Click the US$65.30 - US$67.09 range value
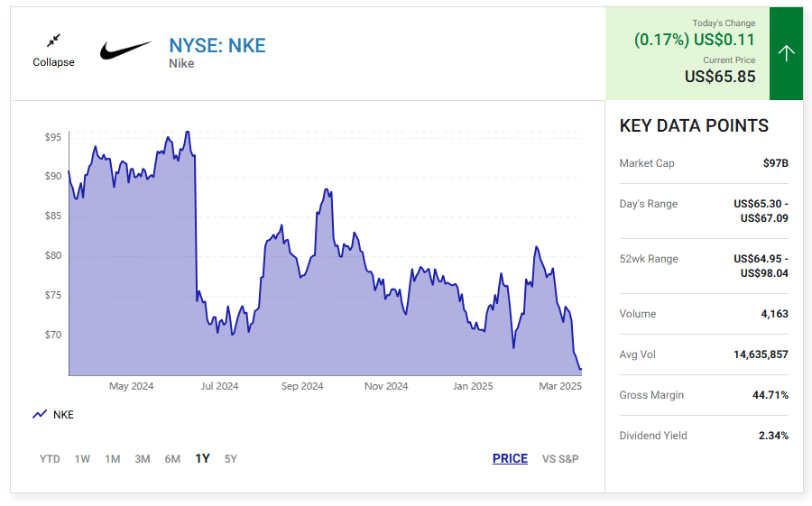 [x=761, y=211]
